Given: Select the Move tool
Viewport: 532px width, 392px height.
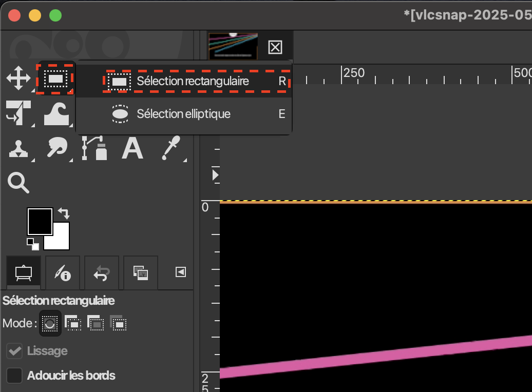Looking at the screenshot, I should click(18, 79).
